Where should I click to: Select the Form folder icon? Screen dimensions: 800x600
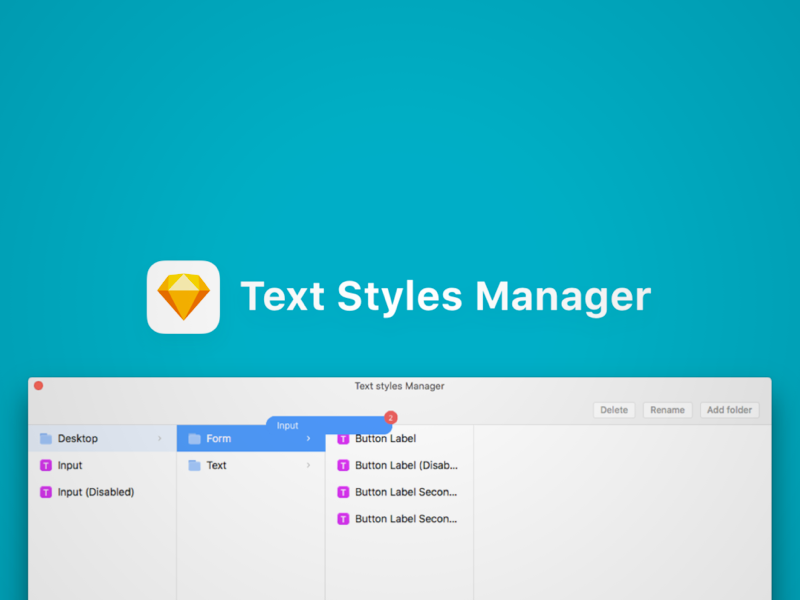194,438
